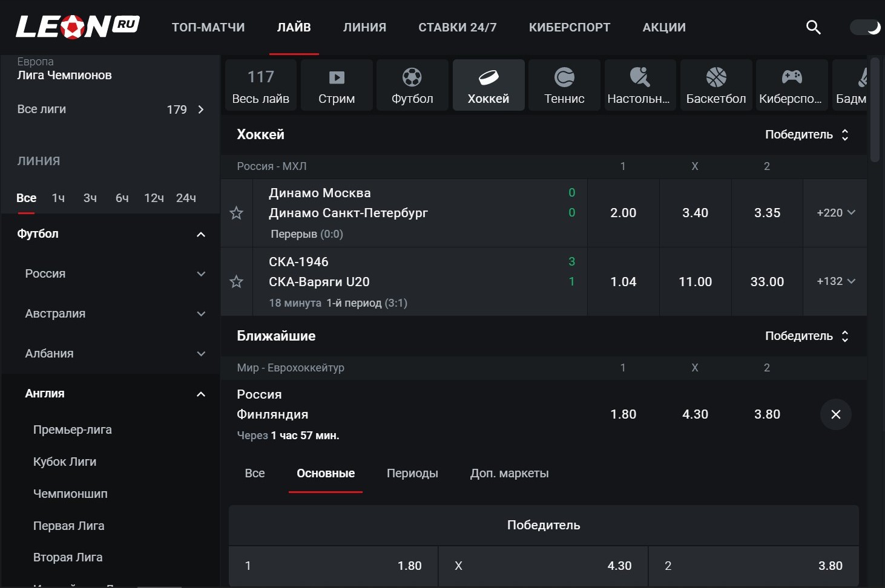Bet 3.35 on Динамо Санкт-Петербург win
Image resolution: width=885 pixels, height=588 pixels.
(768, 213)
